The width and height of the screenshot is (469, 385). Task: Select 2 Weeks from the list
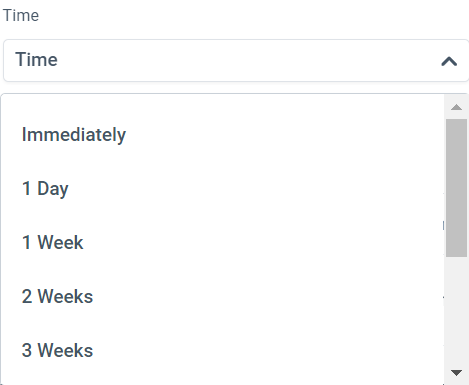pos(222,296)
